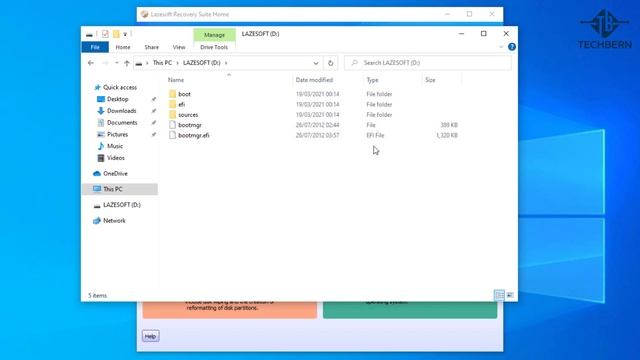640x360 pixels.
Task: Click the EFI File type cell
Action: 375,136
